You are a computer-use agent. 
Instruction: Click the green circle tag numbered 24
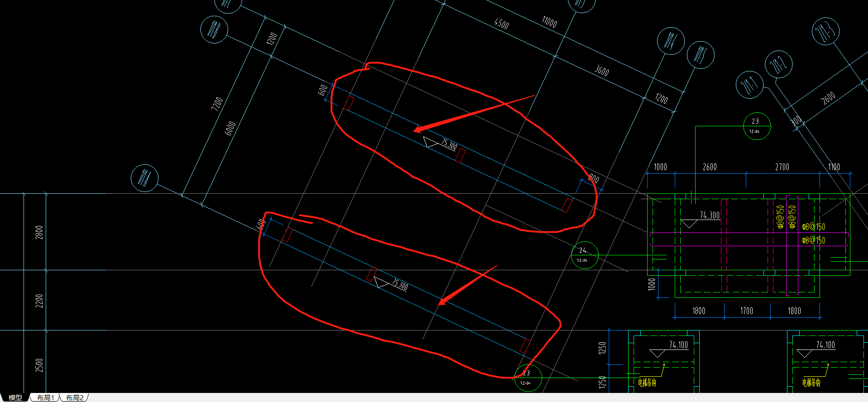[x=585, y=255]
